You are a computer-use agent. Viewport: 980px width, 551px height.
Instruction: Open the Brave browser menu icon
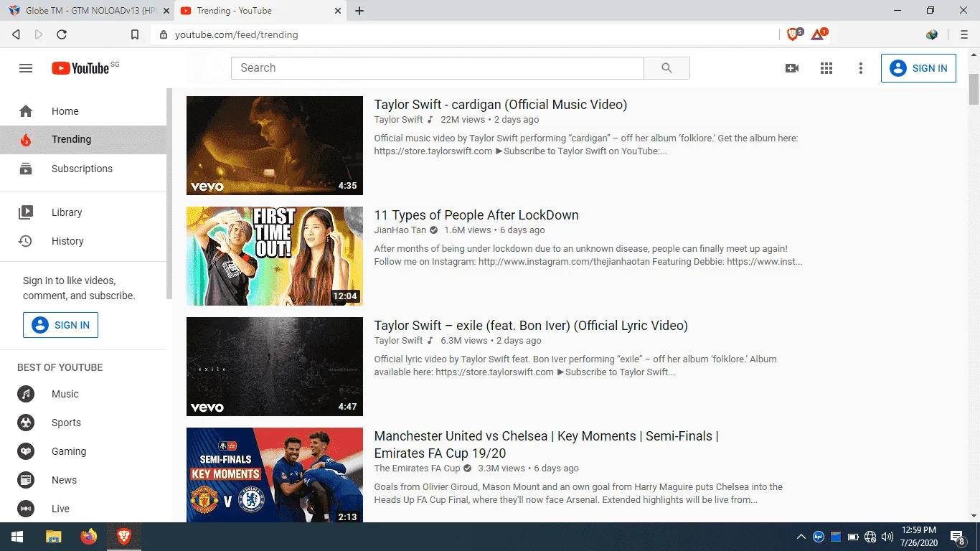click(963, 34)
